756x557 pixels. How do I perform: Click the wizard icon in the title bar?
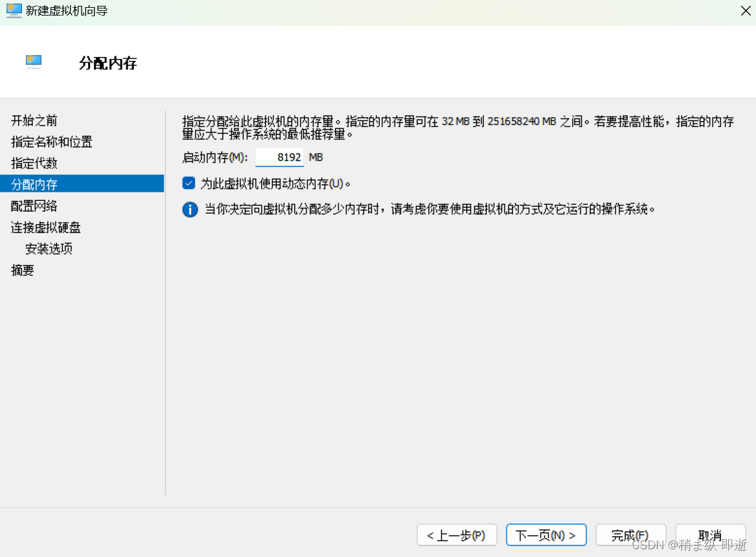(13, 10)
